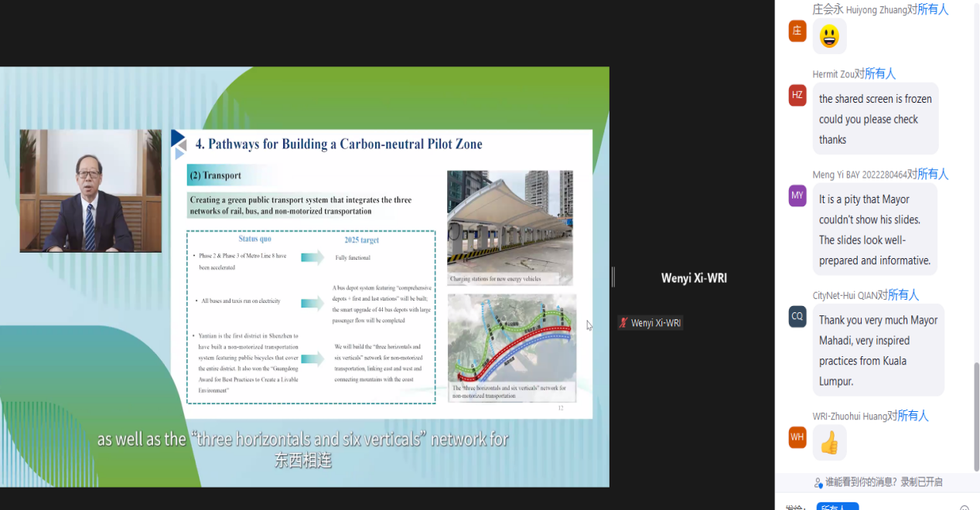The height and width of the screenshot is (510, 980).
Task: Click the privacy shield icon before 谁能看到你的消息
Action: [x=818, y=482]
